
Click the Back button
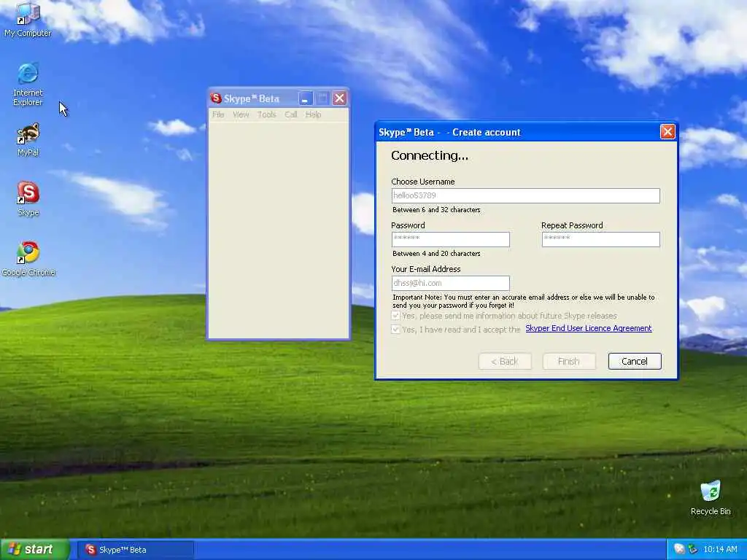coord(505,362)
